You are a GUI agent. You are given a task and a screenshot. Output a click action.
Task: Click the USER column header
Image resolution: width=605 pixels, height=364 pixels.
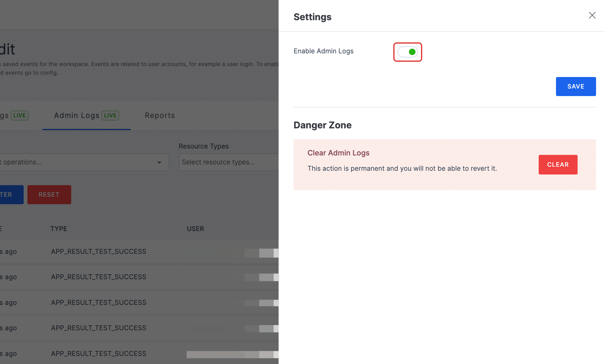195,229
